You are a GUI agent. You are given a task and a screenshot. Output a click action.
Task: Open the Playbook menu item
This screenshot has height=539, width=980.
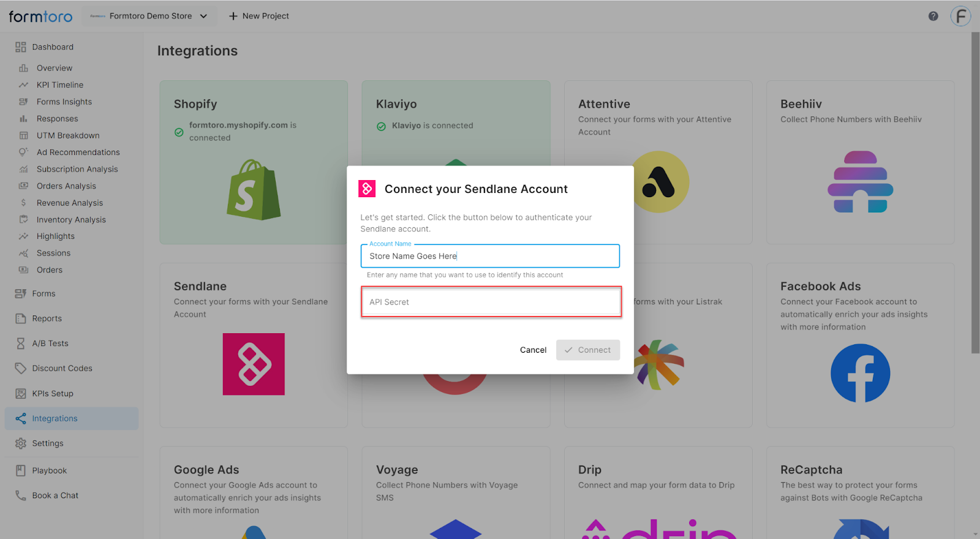(50, 470)
